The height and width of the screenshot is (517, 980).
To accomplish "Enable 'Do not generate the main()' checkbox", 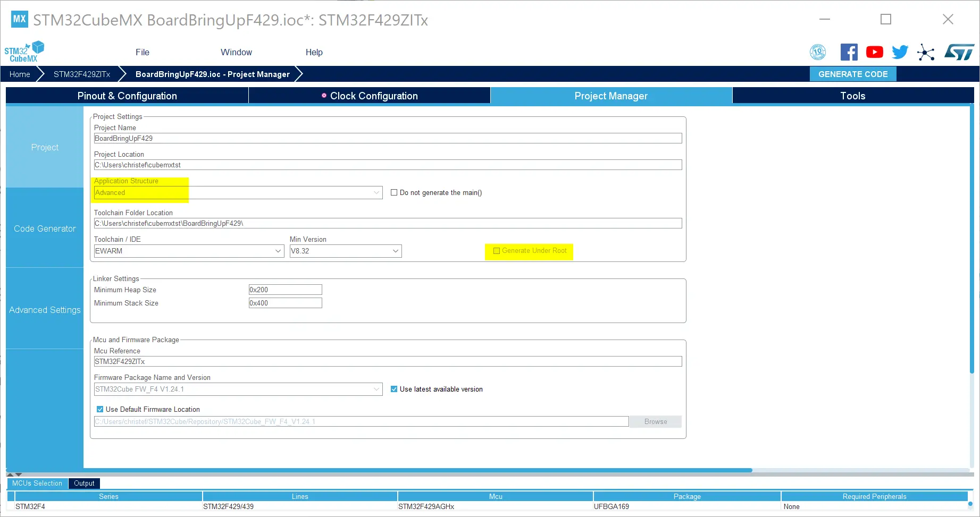I will click(394, 193).
